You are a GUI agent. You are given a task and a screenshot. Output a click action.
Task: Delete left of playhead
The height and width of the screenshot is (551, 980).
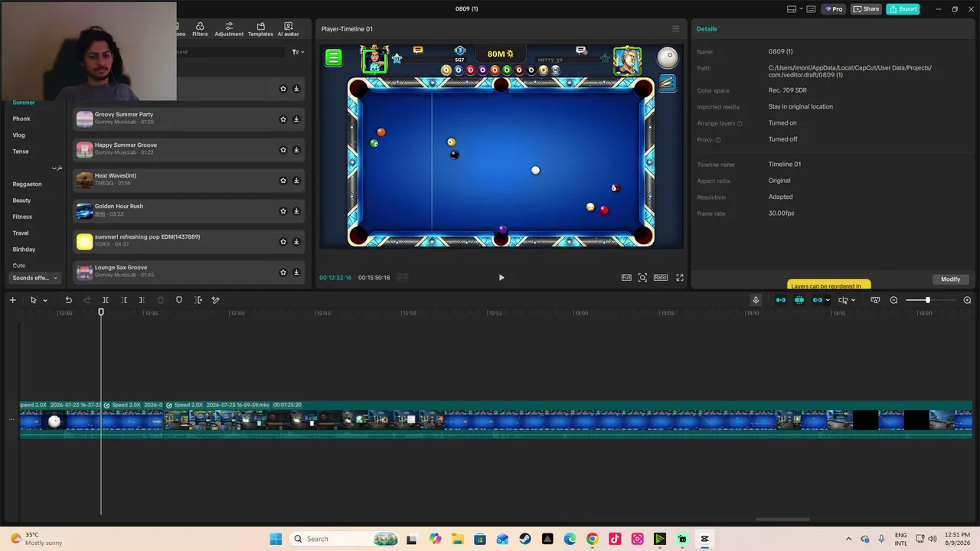[x=124, y=300]
